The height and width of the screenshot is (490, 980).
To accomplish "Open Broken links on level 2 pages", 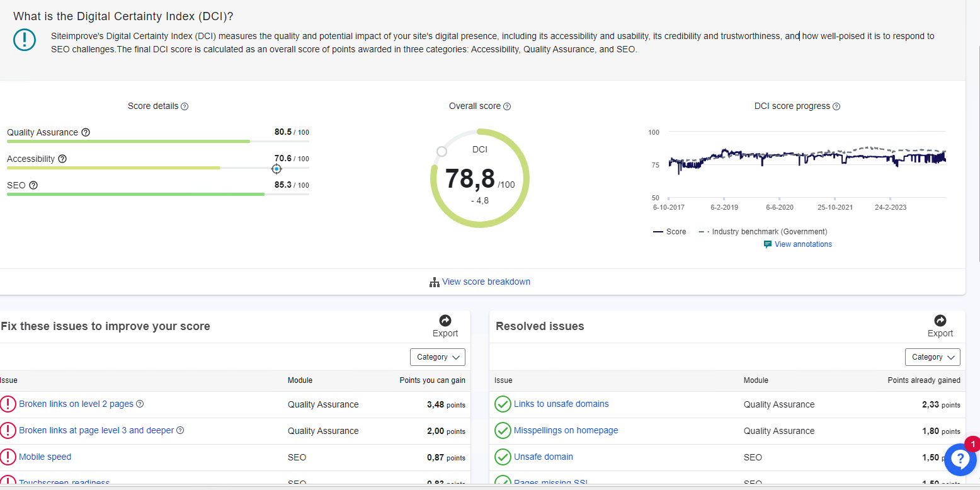I will coord(76,404).
